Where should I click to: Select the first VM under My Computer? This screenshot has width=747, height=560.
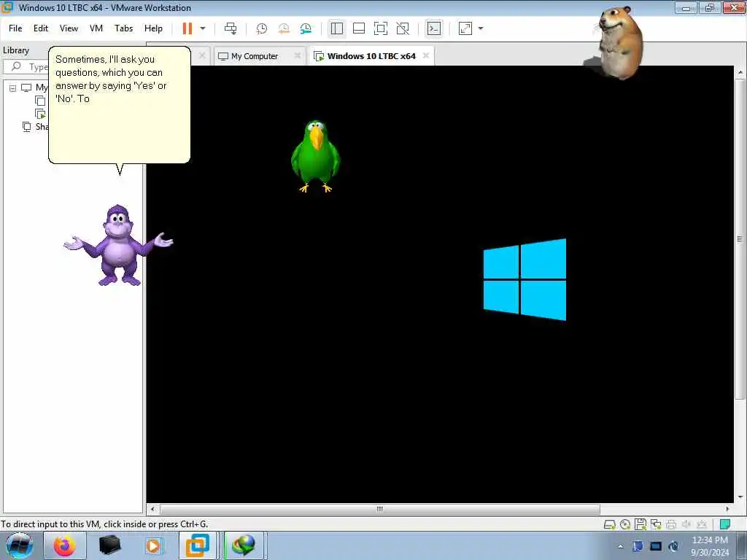point(41,101)
